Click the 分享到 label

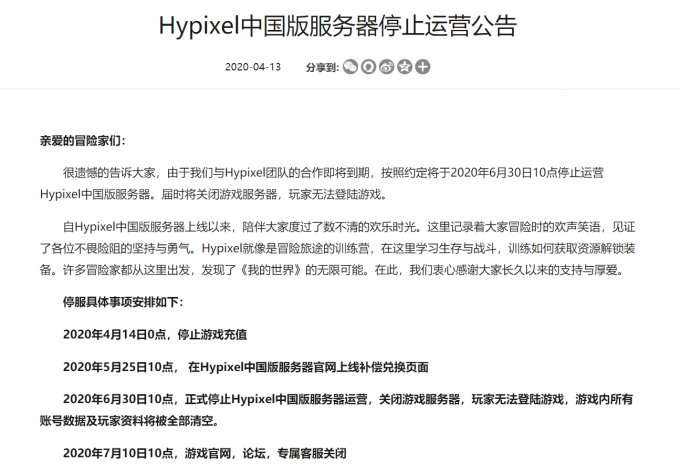[x=322, y=67]
